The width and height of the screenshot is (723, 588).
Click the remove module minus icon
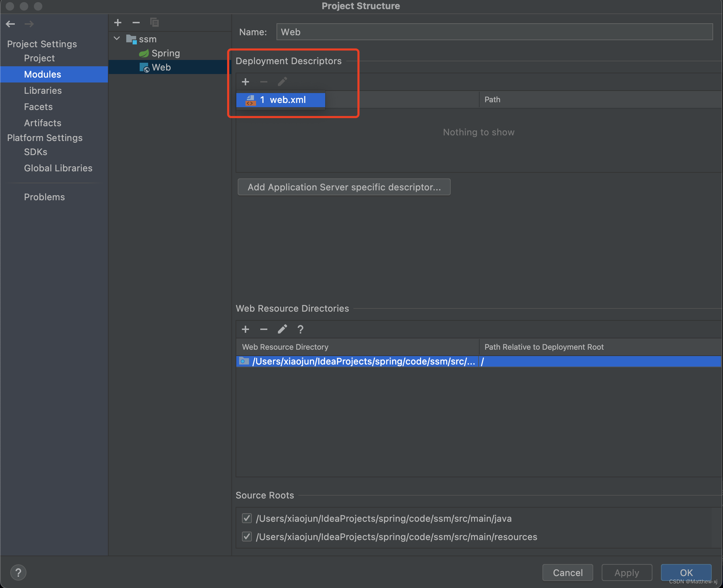pos(136,23)
